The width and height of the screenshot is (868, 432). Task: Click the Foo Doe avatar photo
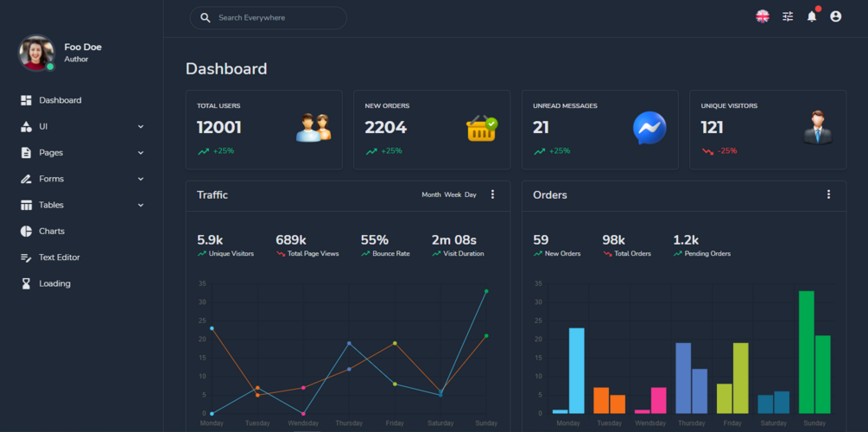[x=36, y=54]
